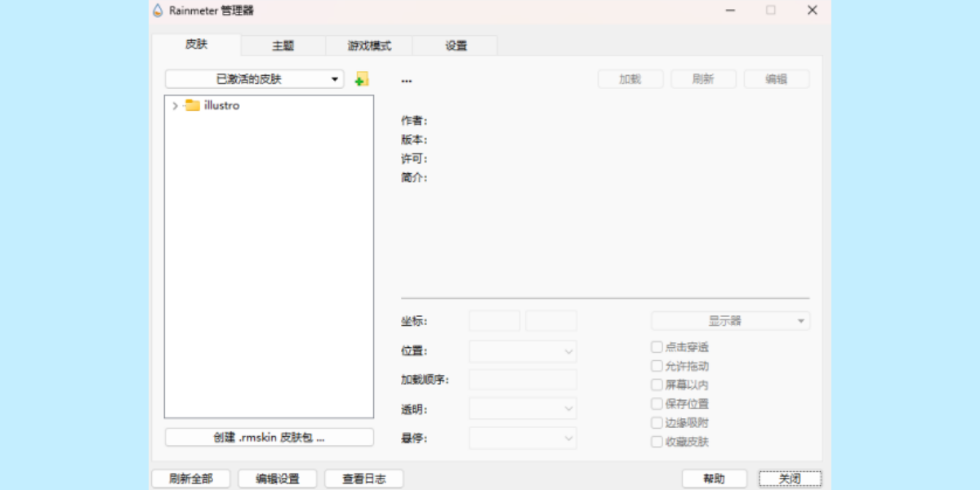980x490 pixels.
Task: Click the 编辑 button next to 刷新
Action: point(777,79)
